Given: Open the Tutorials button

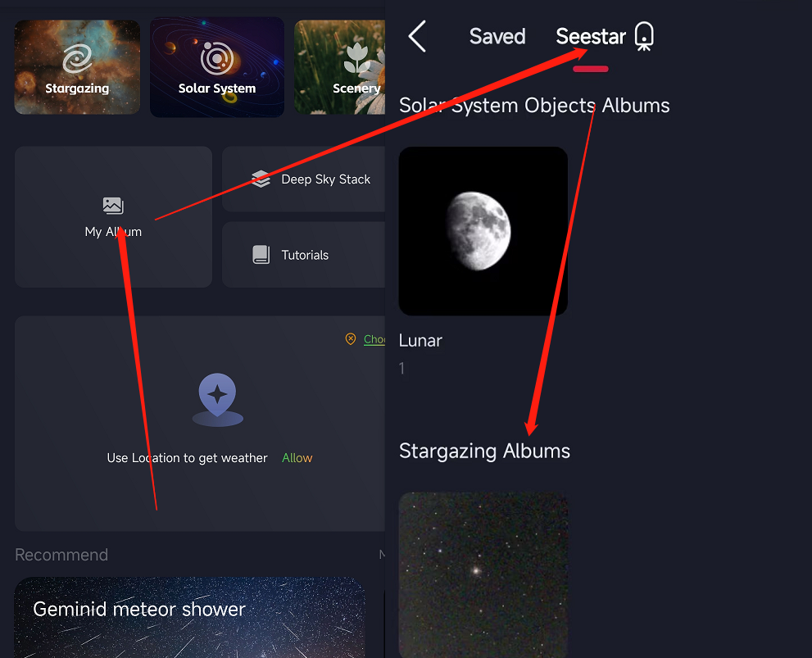Looking at the screenshot, I should pyautogui.click(x=303, y=255).
